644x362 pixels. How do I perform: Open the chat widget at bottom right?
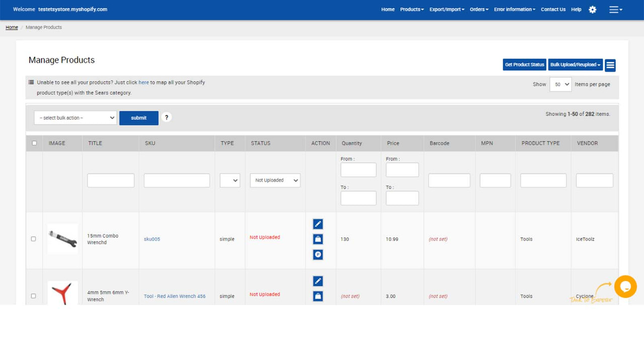click(625, 287)
